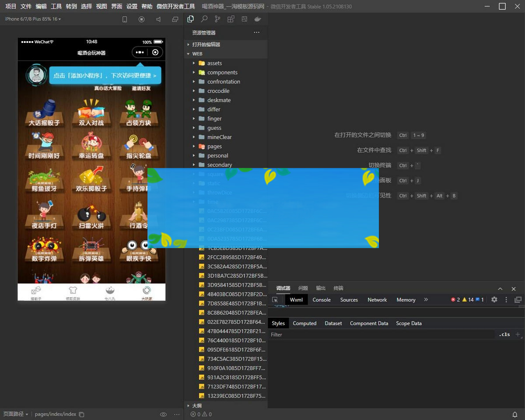Toggle the eye preview icon in the bottom bar
Viewport: 525px width, 420px height.
point(163,414)
